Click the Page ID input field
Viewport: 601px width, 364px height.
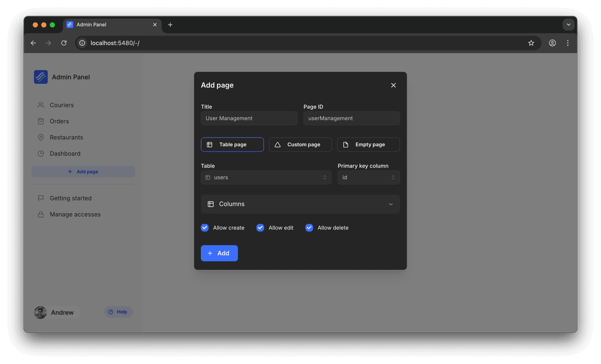(352, 118)
